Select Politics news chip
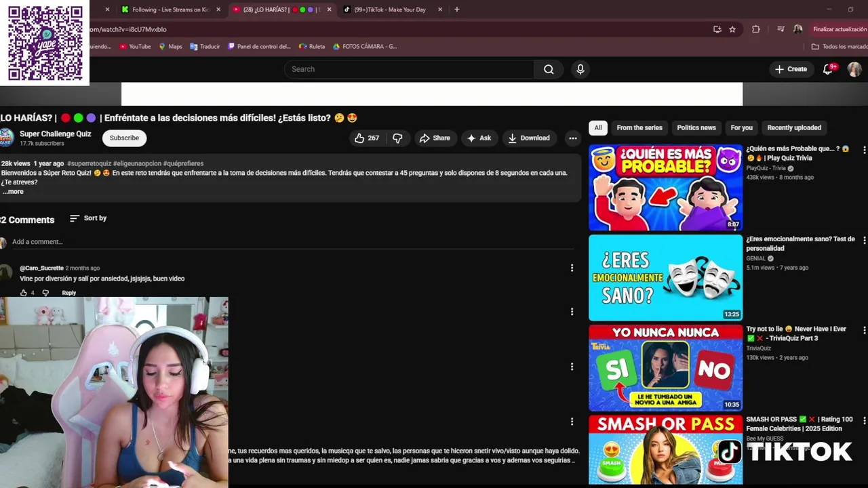This screenshot has height=488, width=868. pos(696,127)
